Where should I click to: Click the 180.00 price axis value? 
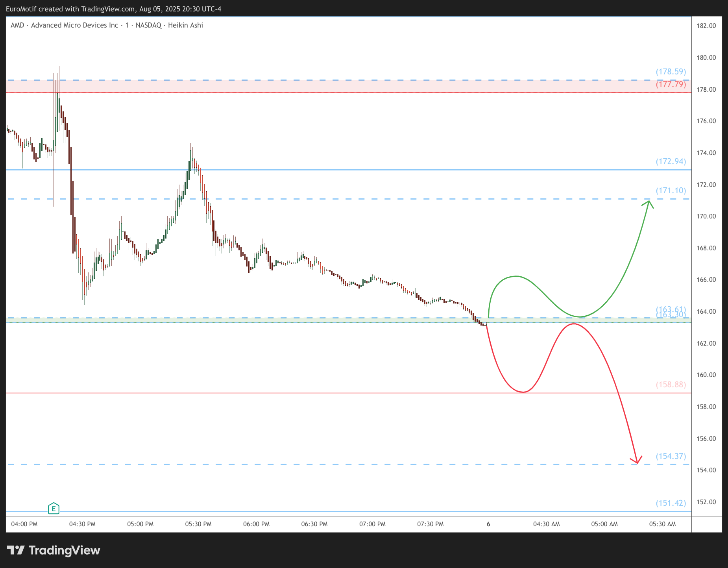coord(706,57)
